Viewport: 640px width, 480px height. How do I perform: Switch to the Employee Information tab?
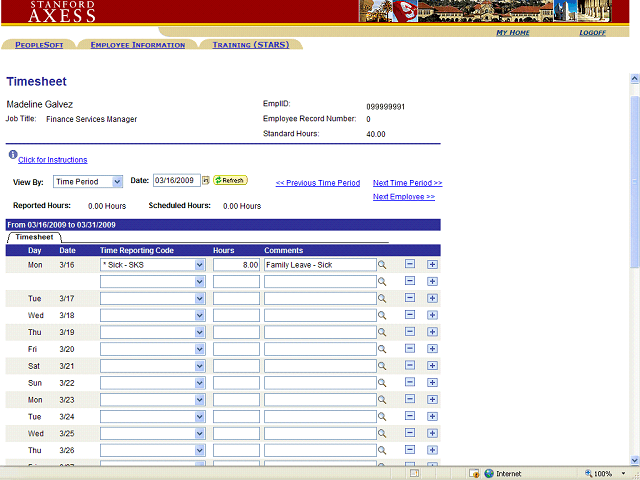[138, 45]
